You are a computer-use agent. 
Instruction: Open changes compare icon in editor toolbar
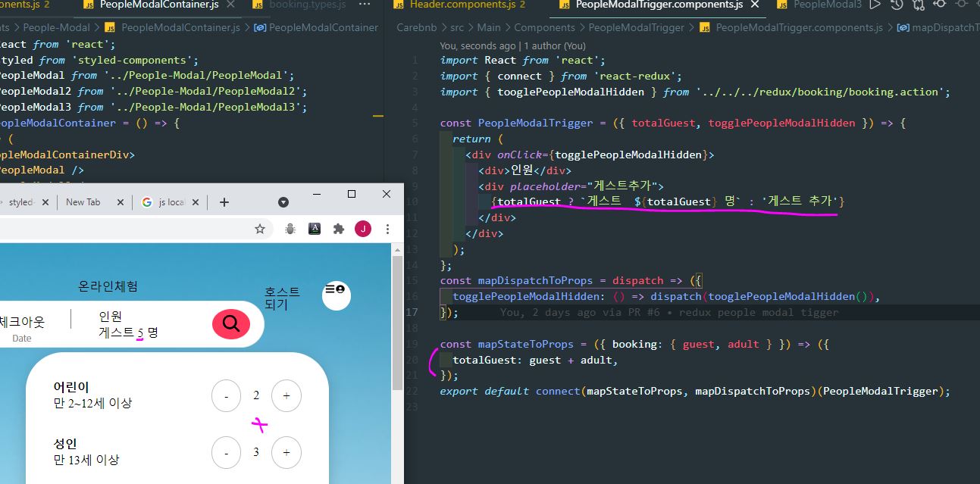[x=919, y=5]
